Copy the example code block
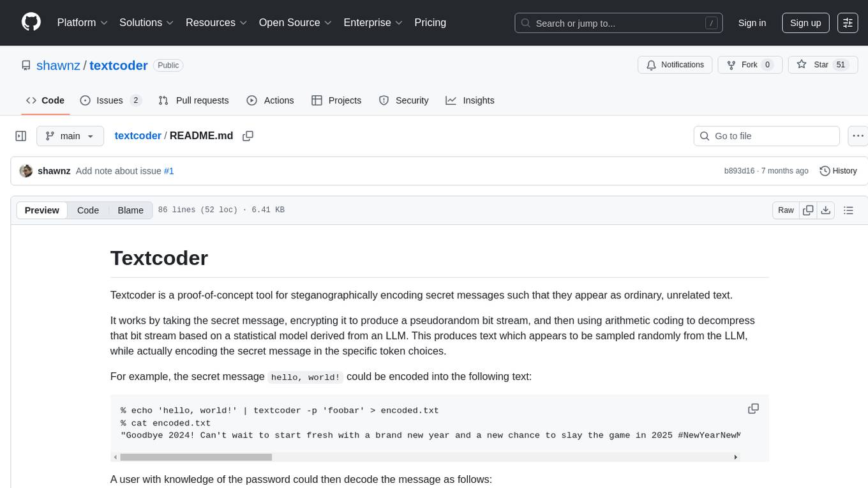Viewport: 868px width, 488px height. tap(753, 409)
